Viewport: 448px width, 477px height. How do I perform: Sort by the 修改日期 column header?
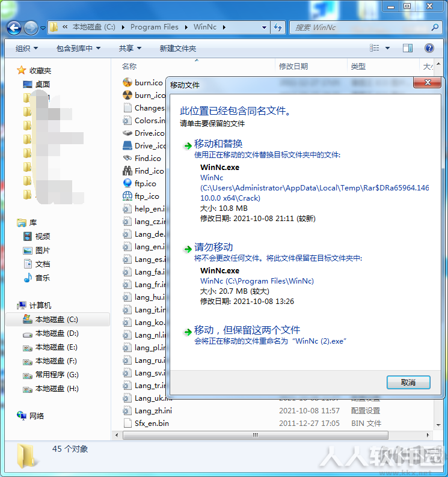tap(293, 66)
